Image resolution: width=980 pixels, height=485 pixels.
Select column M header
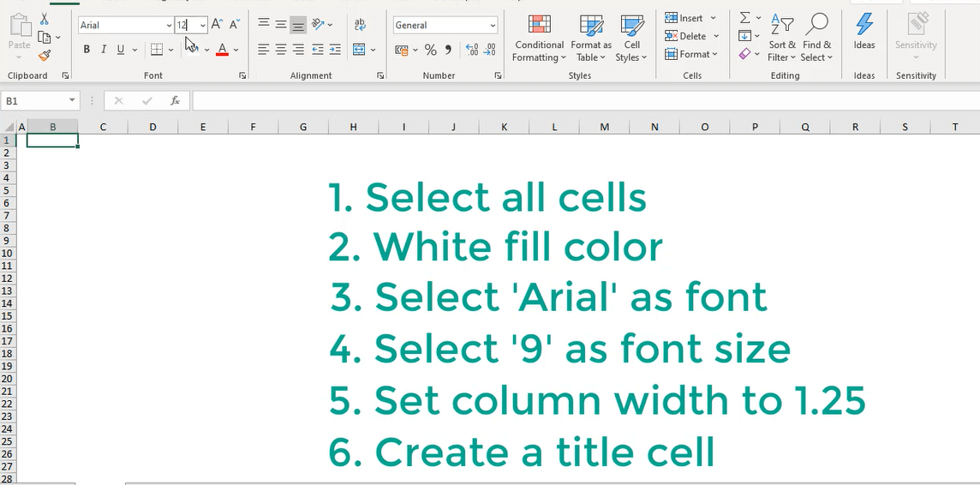(605, 127)
